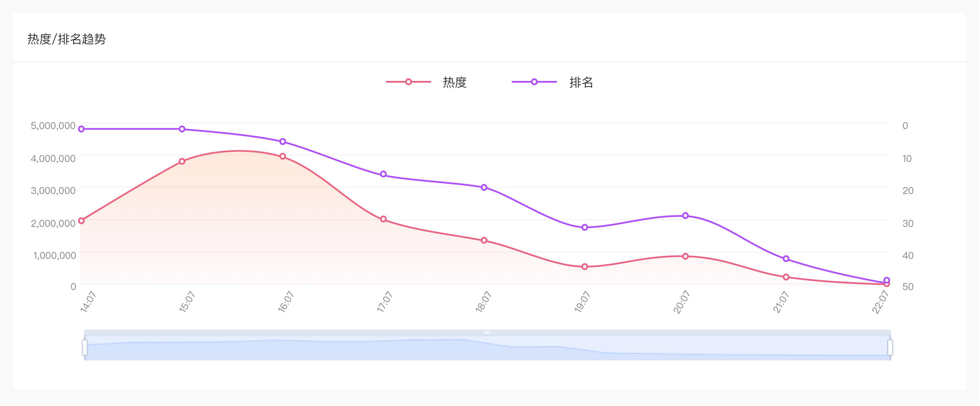Image resolution: width=980 pixels, height=406 pixels.
Task: Click the 热度/排名趋势 chart title
Action: click(67, 39)
